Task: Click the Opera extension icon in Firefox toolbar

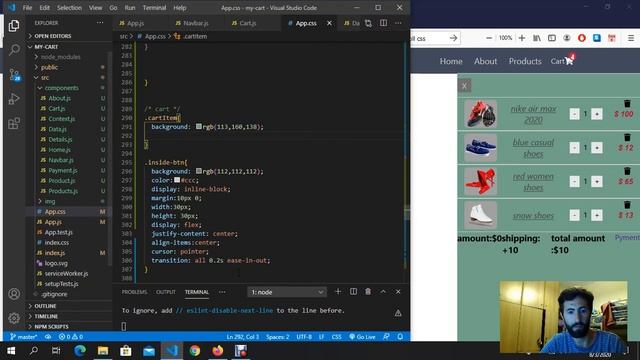Action: click(x=582, y=38)
